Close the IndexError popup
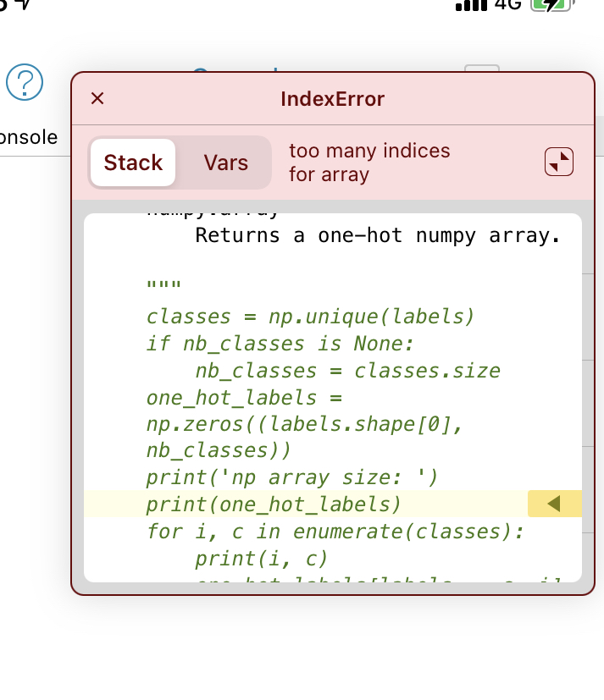The width and height of the screenshot is (604, 700). tap(97, 98)
